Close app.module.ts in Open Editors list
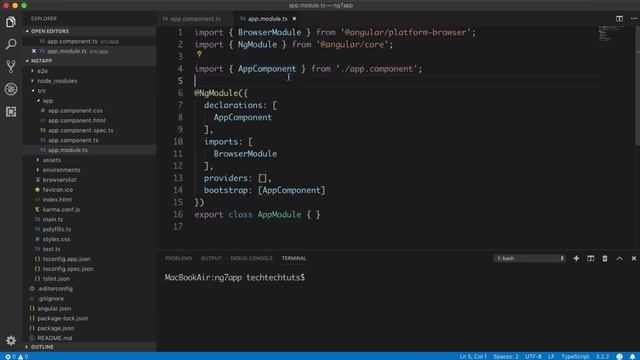Screen dimensions: 640x360 [34, 51]
